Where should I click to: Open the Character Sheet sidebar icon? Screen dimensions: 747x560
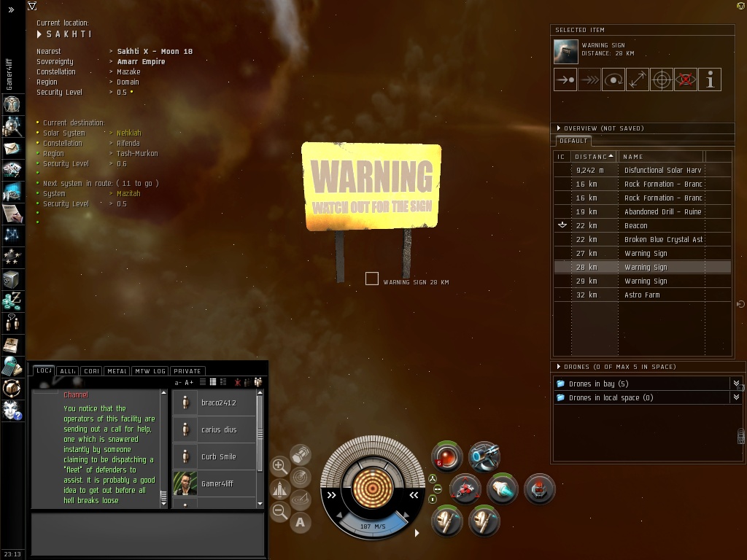click(12, 104)
